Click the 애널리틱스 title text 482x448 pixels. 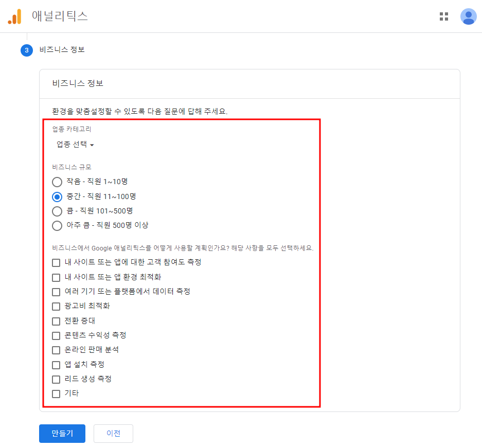(60, 16)
